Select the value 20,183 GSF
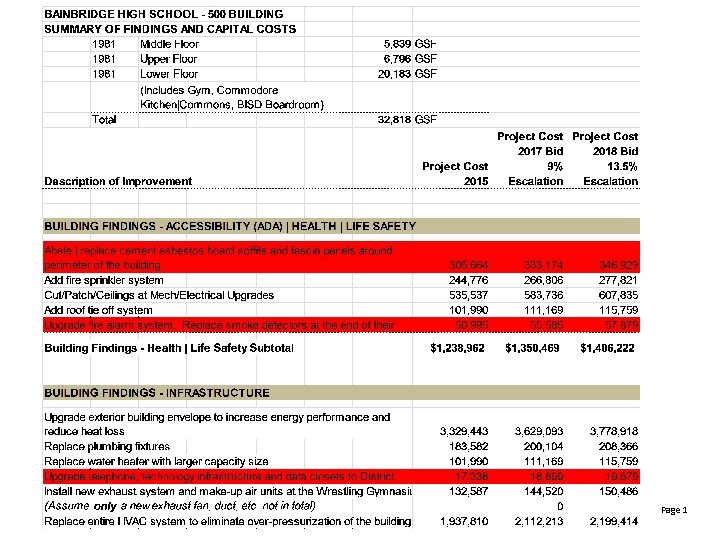720x540 pixels. click(x=407, y=74)
